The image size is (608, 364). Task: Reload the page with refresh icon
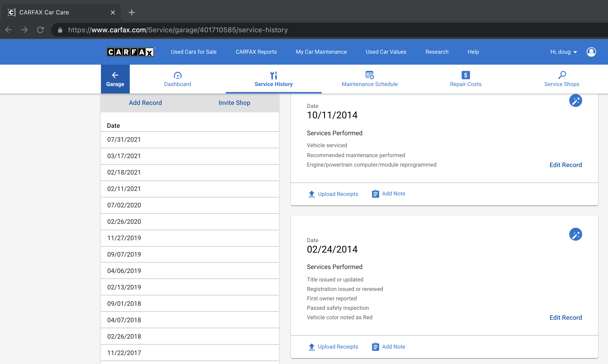40,30
